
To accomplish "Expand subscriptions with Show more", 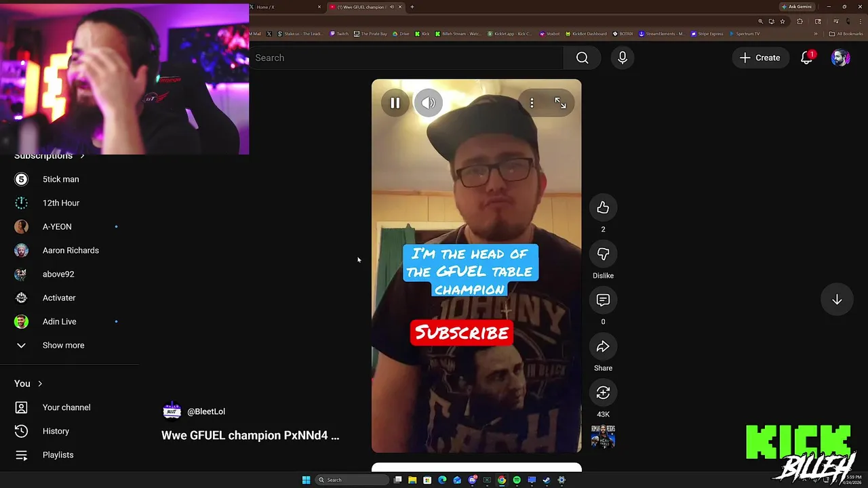I will (69, 345).
